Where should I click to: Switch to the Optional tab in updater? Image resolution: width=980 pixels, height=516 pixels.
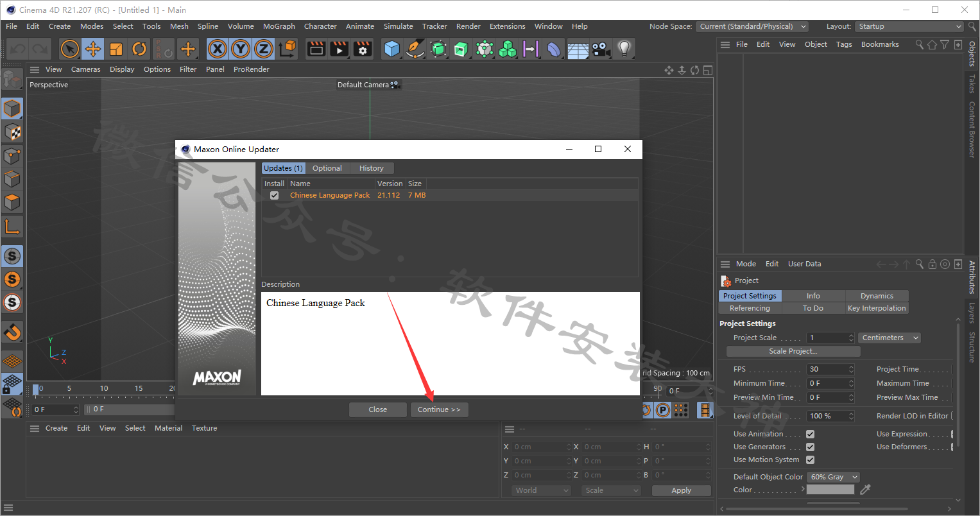(327, 168)
